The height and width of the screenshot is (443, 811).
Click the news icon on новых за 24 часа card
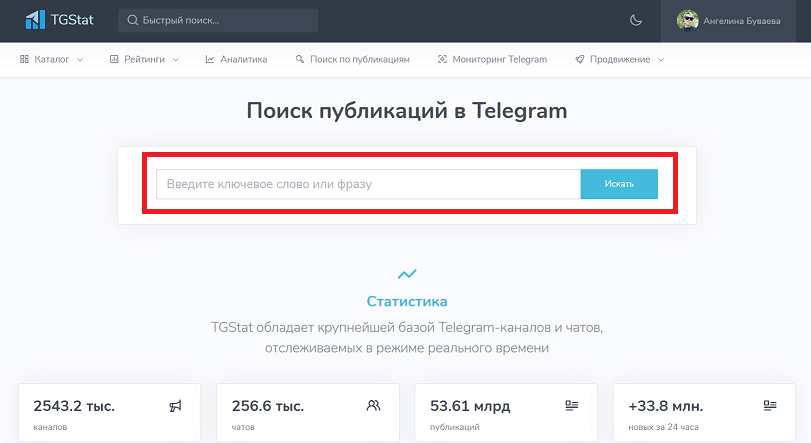pyautogui.click(x=770, y=406)
